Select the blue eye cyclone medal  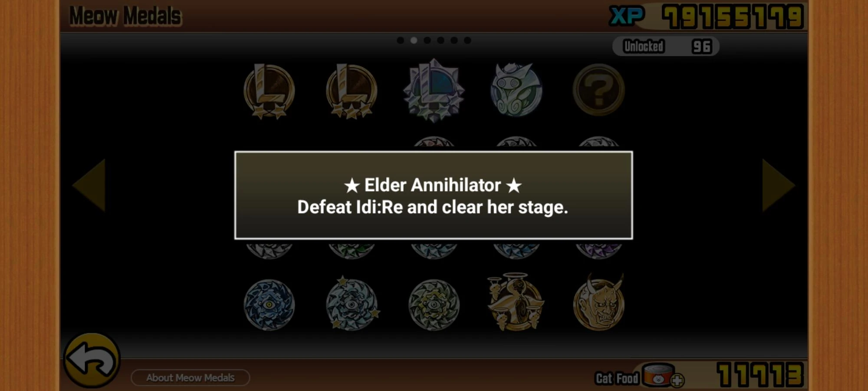point(269,305)
